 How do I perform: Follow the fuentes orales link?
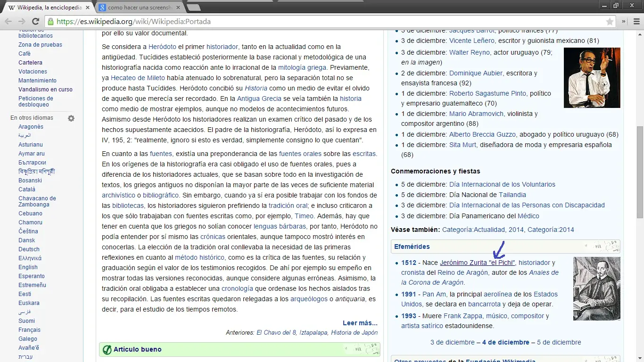point(300,154)
